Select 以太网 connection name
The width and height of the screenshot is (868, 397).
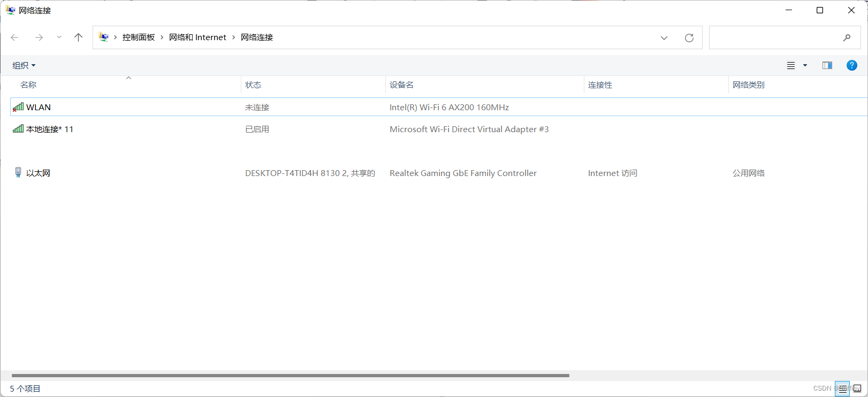pyautogui.click(x=38, y=173)
